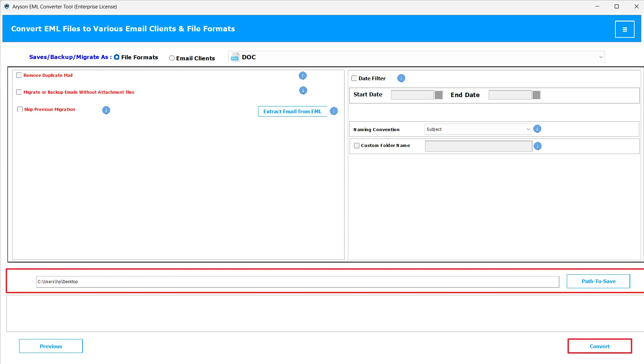644x364 pixels.
Task: Open the End Date calendar picker
Action: tap(536, 95)
